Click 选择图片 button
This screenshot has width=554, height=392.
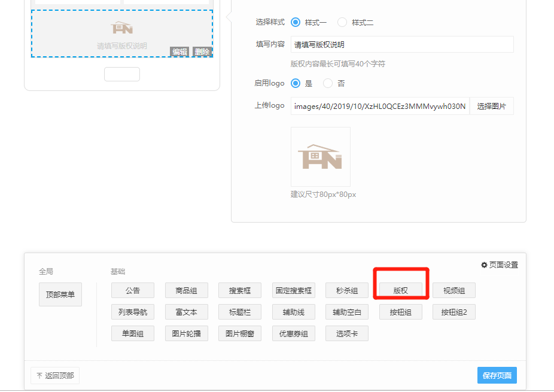[x=491, y=106]
